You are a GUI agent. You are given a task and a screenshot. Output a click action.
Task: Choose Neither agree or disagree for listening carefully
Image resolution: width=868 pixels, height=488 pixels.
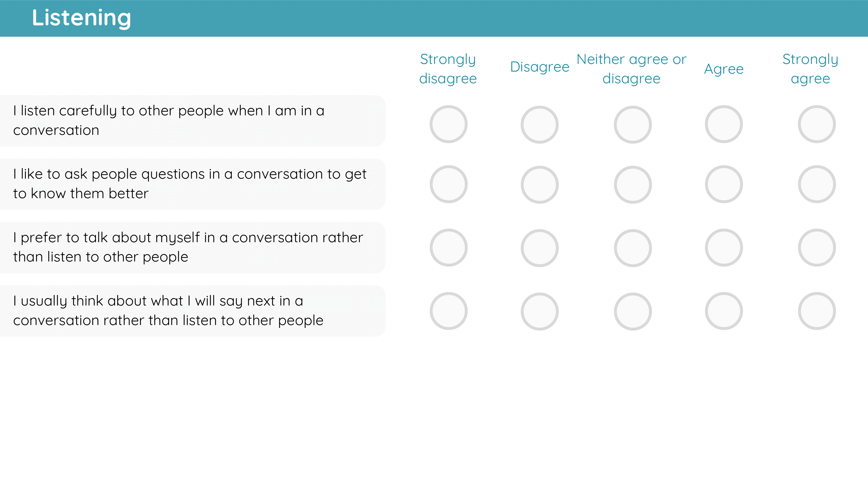(633, 125)
